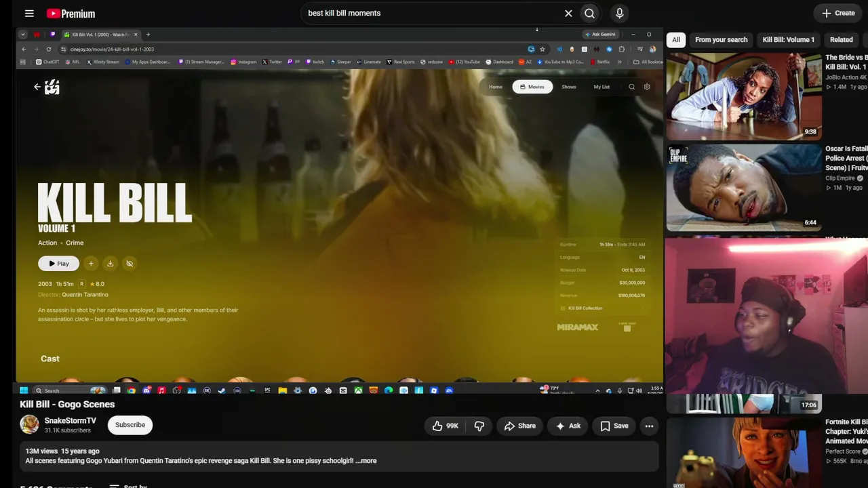The height and width of the screenshot is (488, 868).
Task: Dislike the Gogo Scenes video
Action: 479,426
